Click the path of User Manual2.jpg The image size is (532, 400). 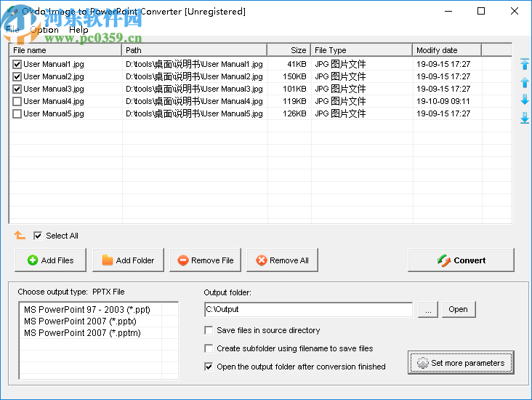tap(194, 77)
